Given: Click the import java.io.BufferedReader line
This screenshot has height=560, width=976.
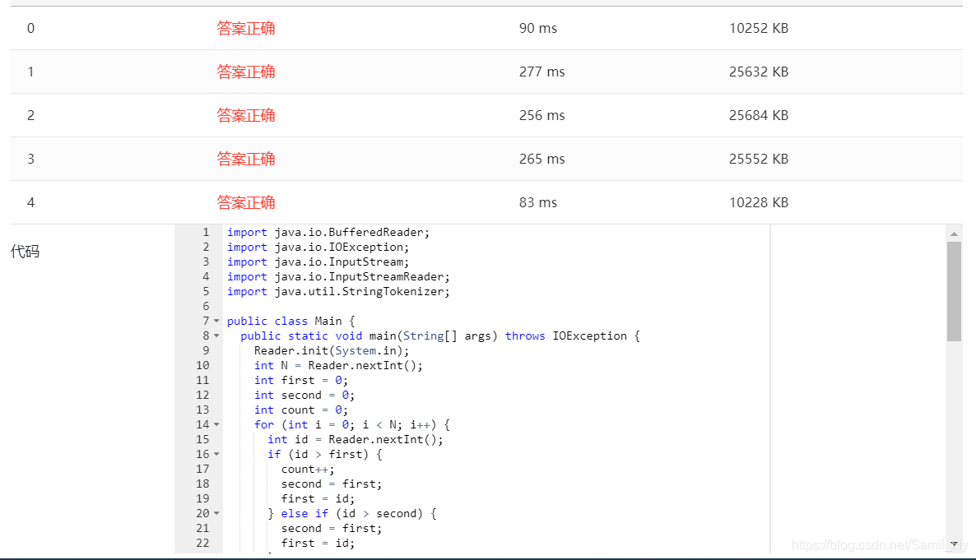Looking at the screenshot, I should (328, 232).
